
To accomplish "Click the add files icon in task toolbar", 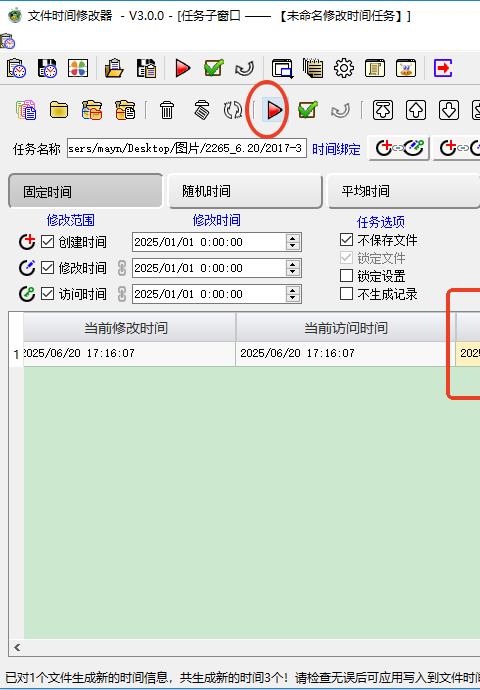I will coord(26,110).
